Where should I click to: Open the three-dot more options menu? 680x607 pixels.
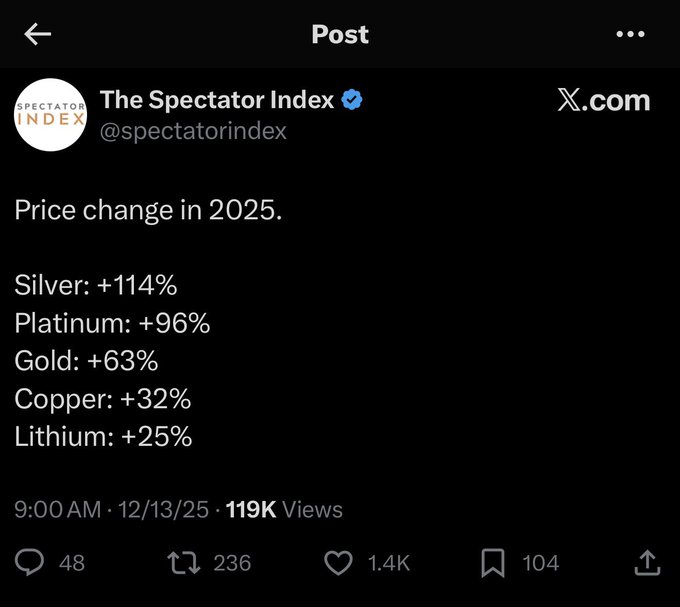[x=630, y=34]
